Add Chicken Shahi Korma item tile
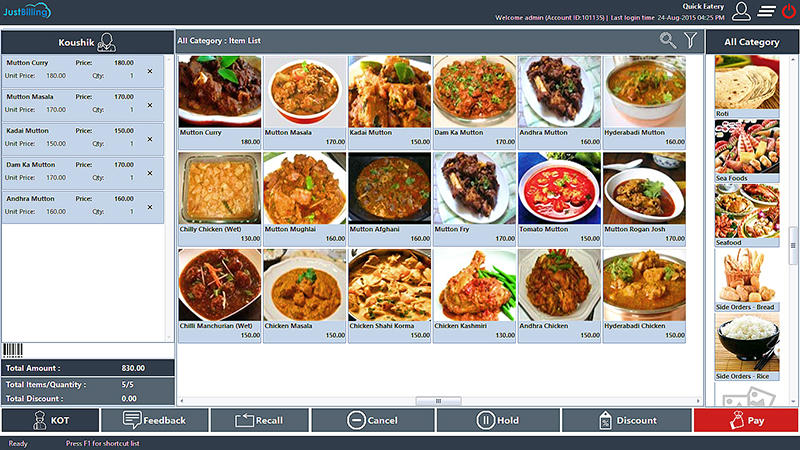 390,295
